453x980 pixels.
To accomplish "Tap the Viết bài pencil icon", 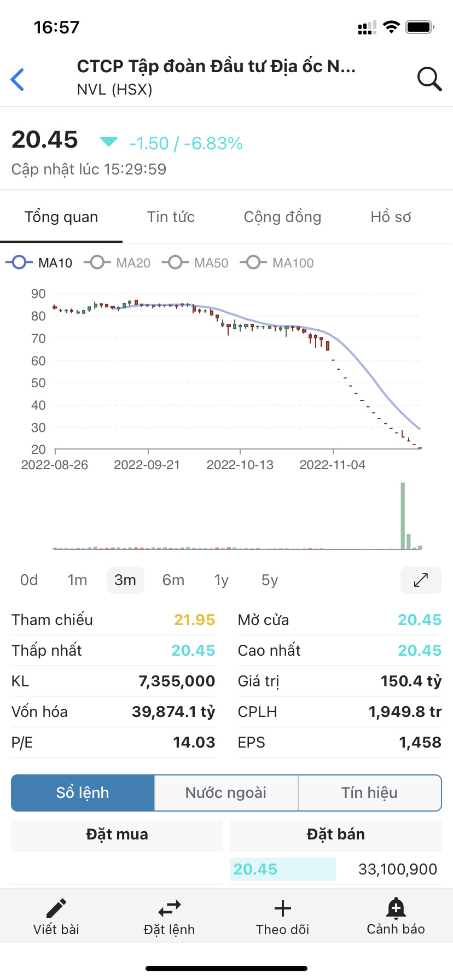I will (x=56, y=908).
